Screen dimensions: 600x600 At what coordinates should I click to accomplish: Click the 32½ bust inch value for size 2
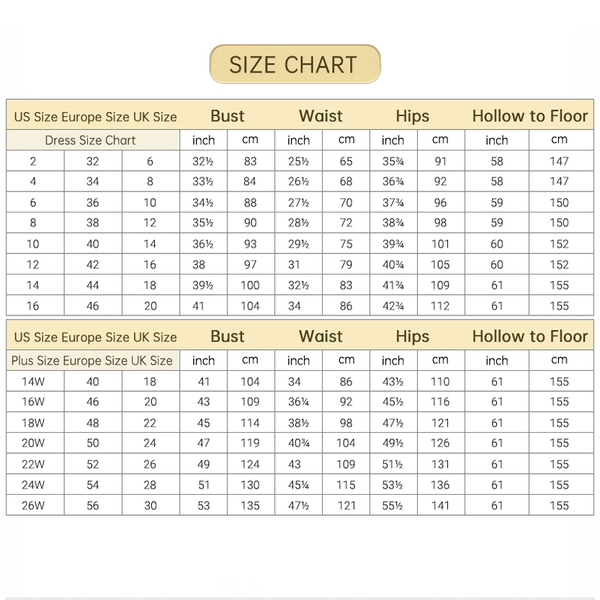coord(203,161)
